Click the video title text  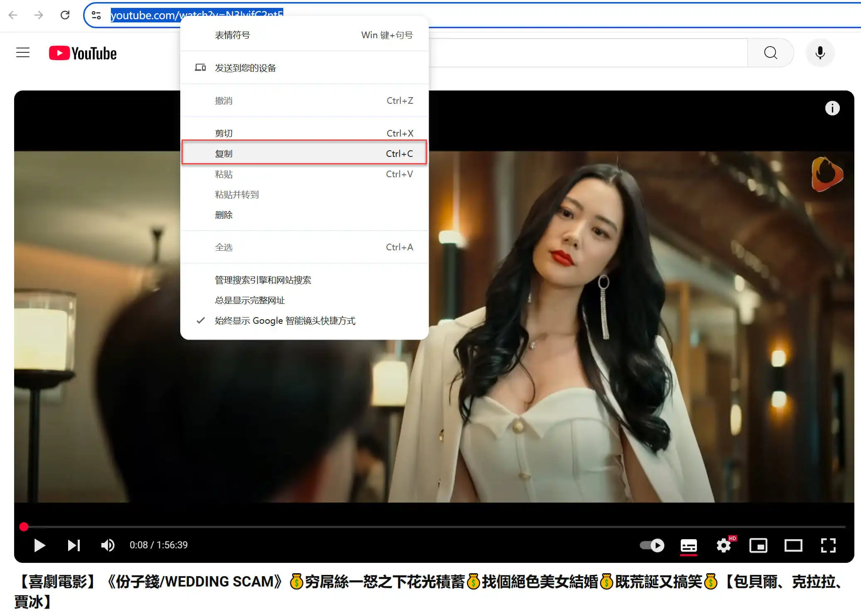coord(430,592)
